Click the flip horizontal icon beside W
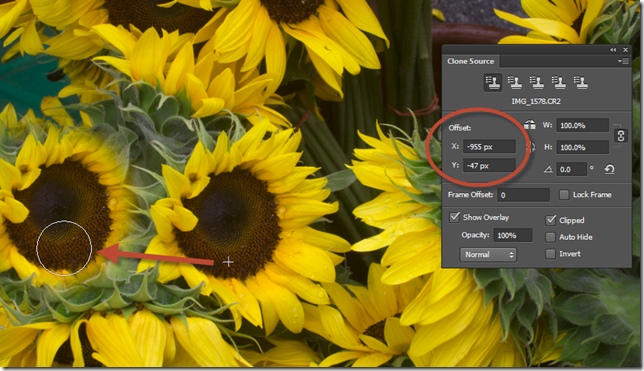The image size is (644, 371). [530, 125]
